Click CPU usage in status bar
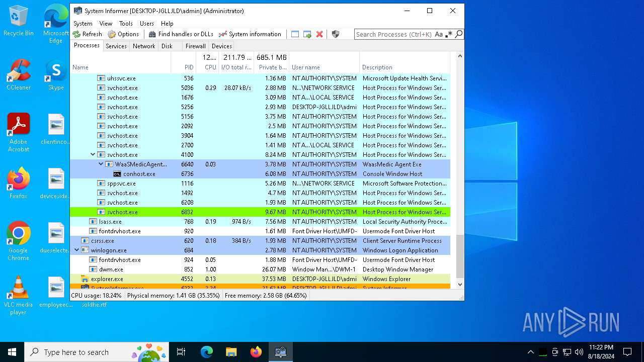Image resolution: width=644 pixels, height=362 pixels. (96, 296)
